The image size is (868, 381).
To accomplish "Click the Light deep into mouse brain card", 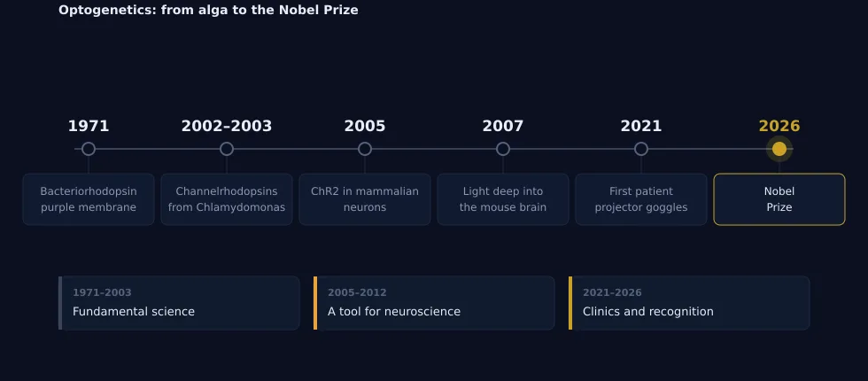I will coord(503,199).
